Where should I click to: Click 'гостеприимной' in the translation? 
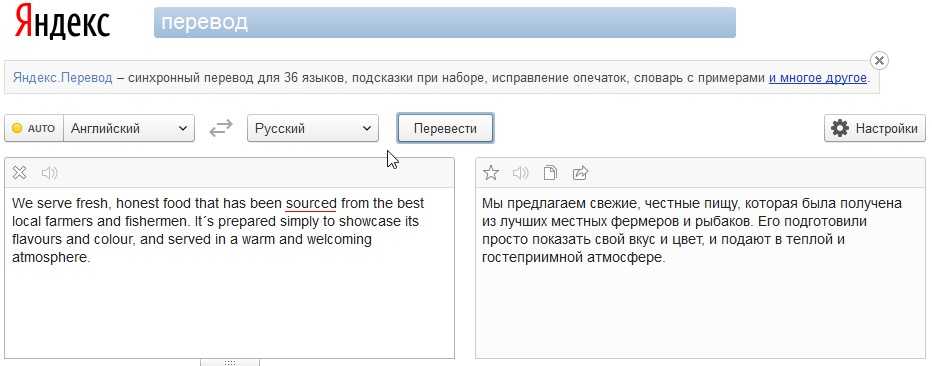532,258
